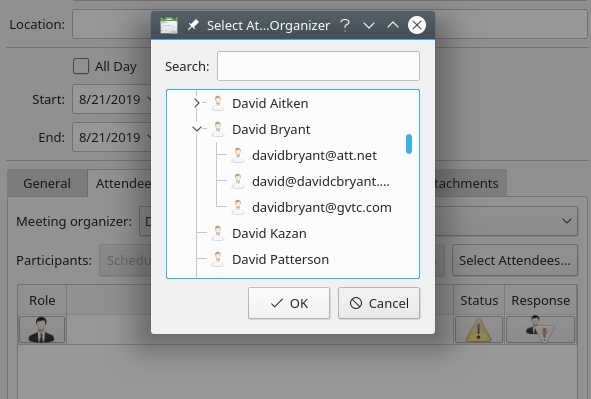This screenshot has height=399, width=591.
Task: Click the contact list scrollbar handle
Action: tap(409, 144)
